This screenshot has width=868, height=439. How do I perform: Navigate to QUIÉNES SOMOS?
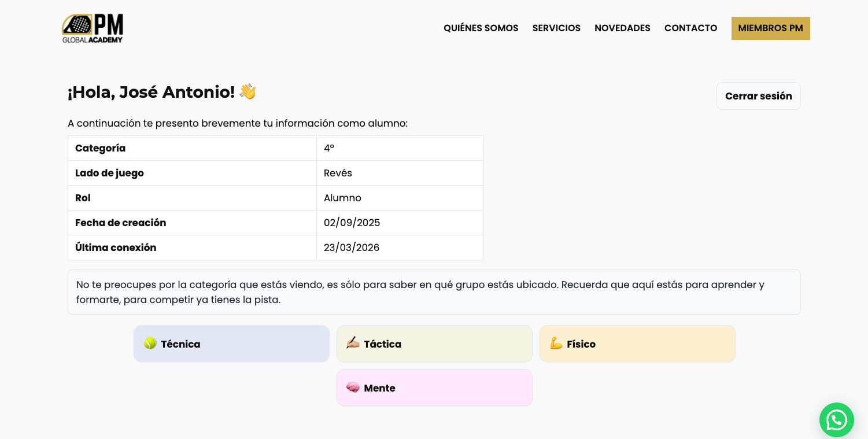click(x=481, y=28)
